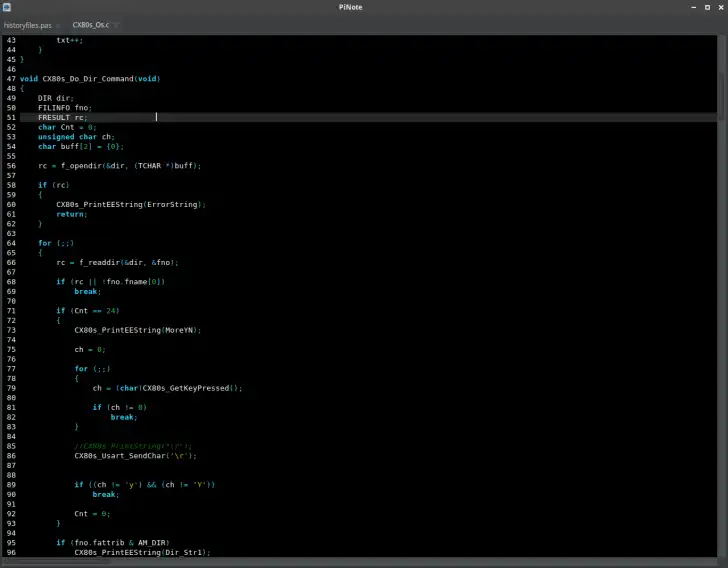
Task: Click the return statement on line 61
Action: [x=70, y=214]
